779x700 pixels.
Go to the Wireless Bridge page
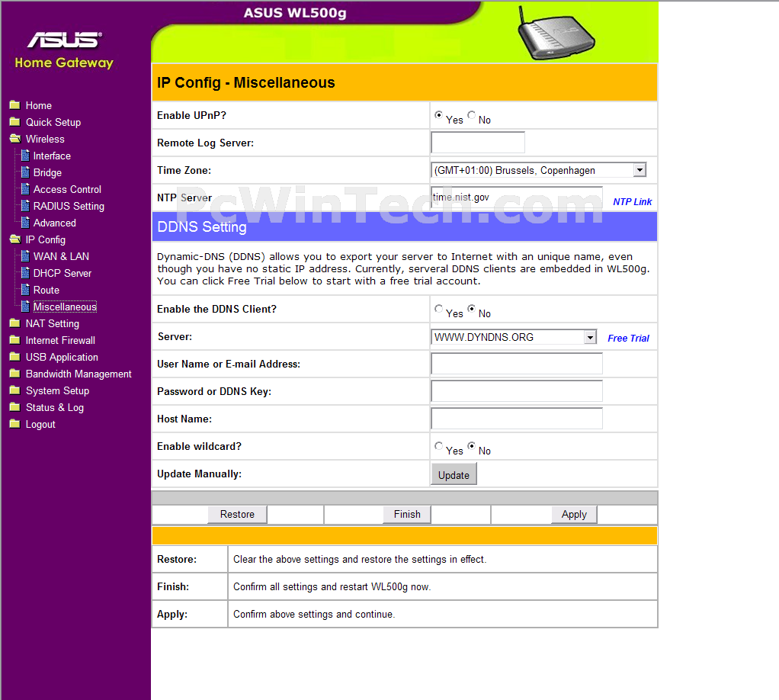pos(47,173)
